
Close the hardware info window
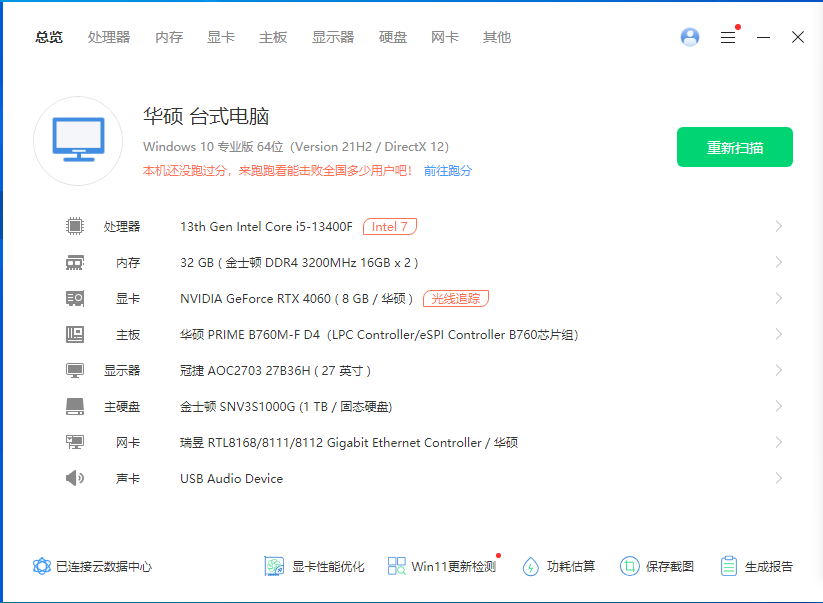pyautogui.click(x=798, y=37)
